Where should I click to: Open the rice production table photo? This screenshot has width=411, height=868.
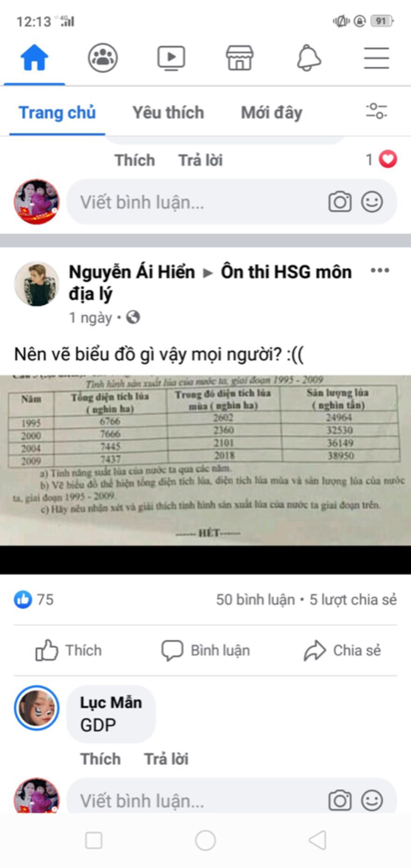tap(205, 460)
